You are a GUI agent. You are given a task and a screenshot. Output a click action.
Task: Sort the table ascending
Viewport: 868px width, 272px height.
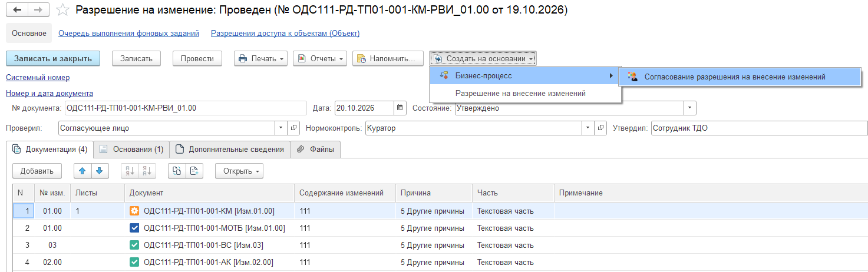(x=130, y=171)
